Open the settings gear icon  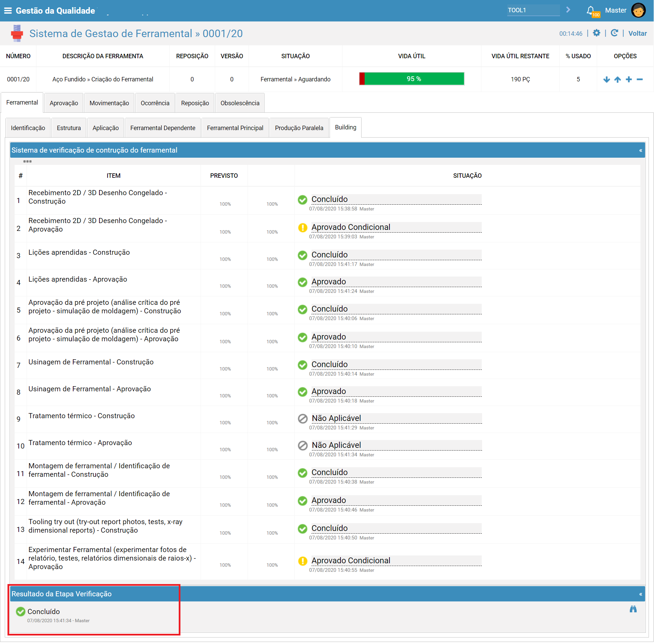596,33
